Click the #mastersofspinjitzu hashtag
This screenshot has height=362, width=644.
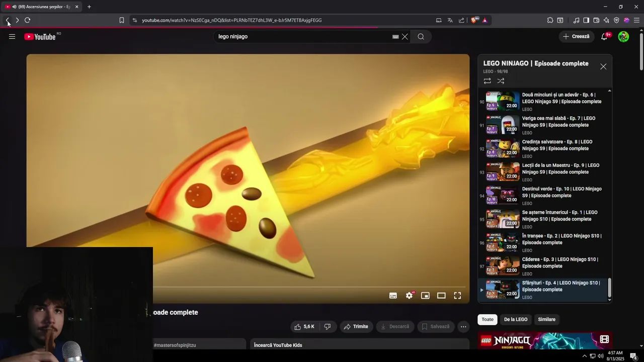click(175, 345)
